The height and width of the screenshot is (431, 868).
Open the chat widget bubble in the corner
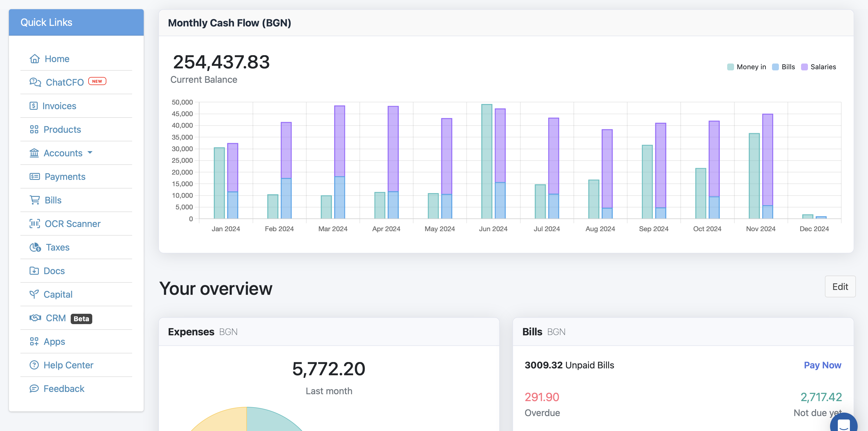tap(843, 424)
